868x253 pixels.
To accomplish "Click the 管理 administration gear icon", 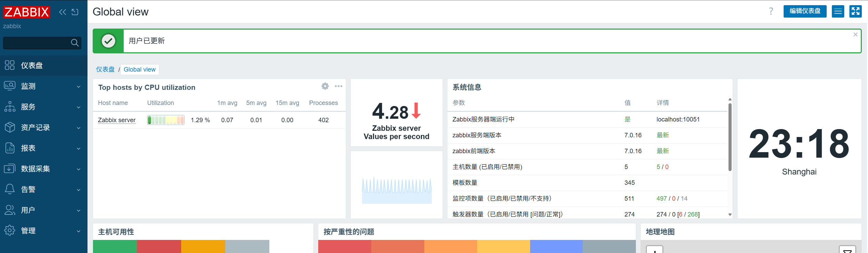I will click(10, 230).
